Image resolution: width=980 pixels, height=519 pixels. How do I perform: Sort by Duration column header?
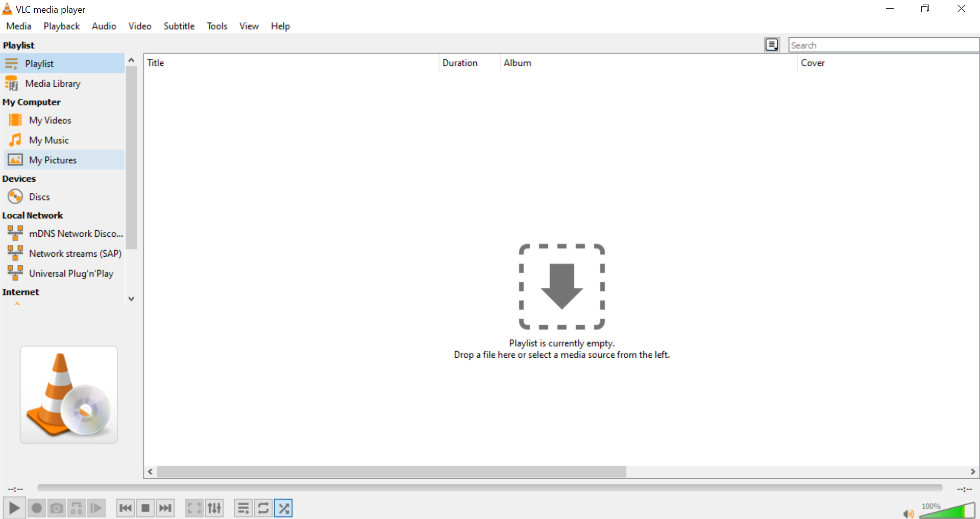[469, 63]
